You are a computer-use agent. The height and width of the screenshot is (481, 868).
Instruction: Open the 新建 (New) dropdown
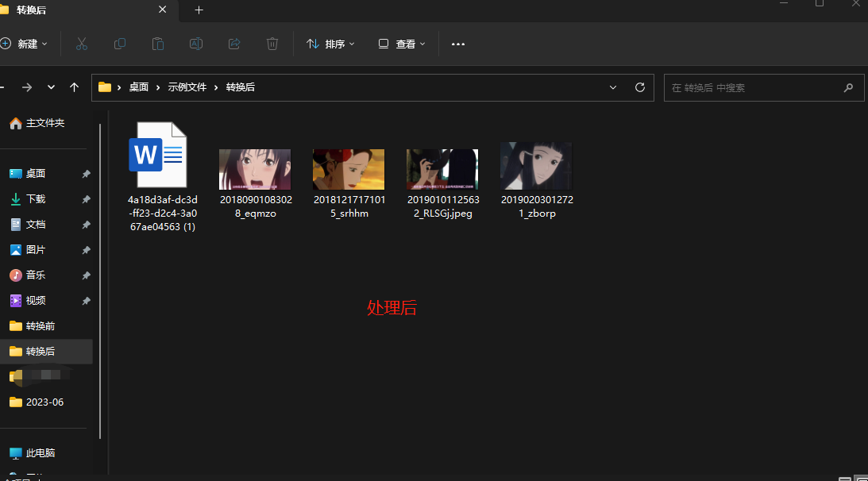26,44
